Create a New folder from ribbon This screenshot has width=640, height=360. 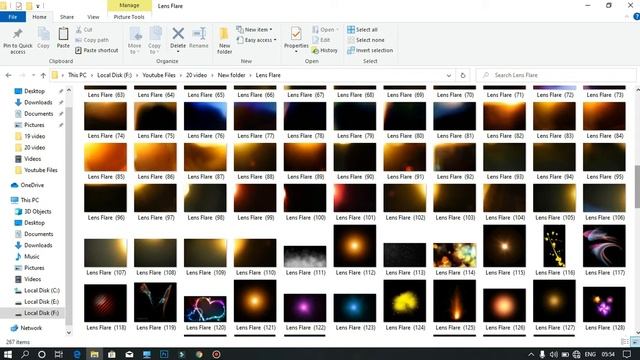click(x=224, y=40)
